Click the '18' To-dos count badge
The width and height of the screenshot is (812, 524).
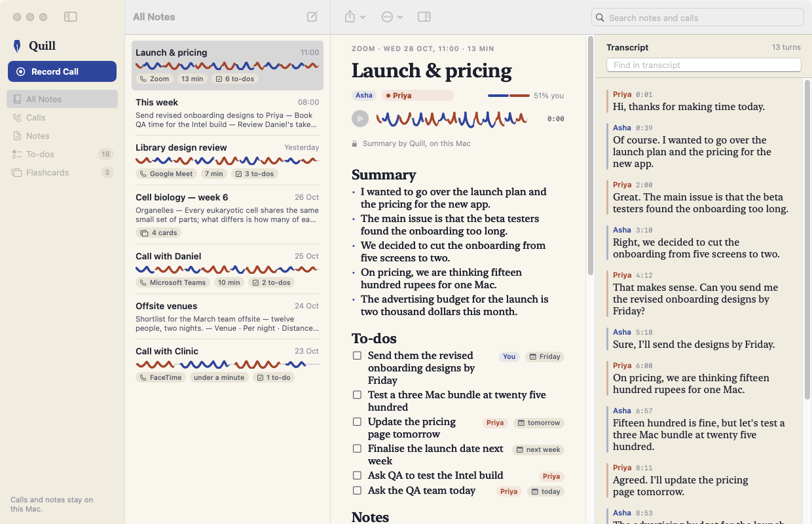105,154
